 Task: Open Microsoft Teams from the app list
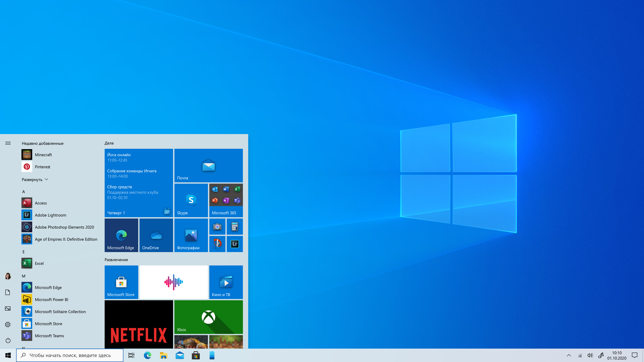point(49,335)
